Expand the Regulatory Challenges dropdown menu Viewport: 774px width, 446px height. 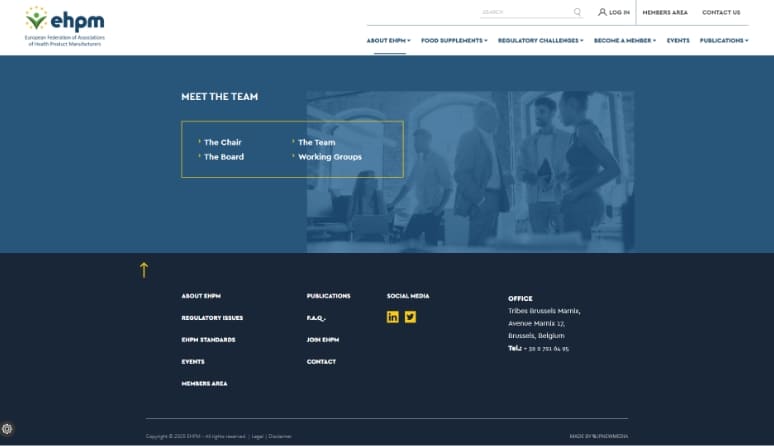click(x=541, y=41)
